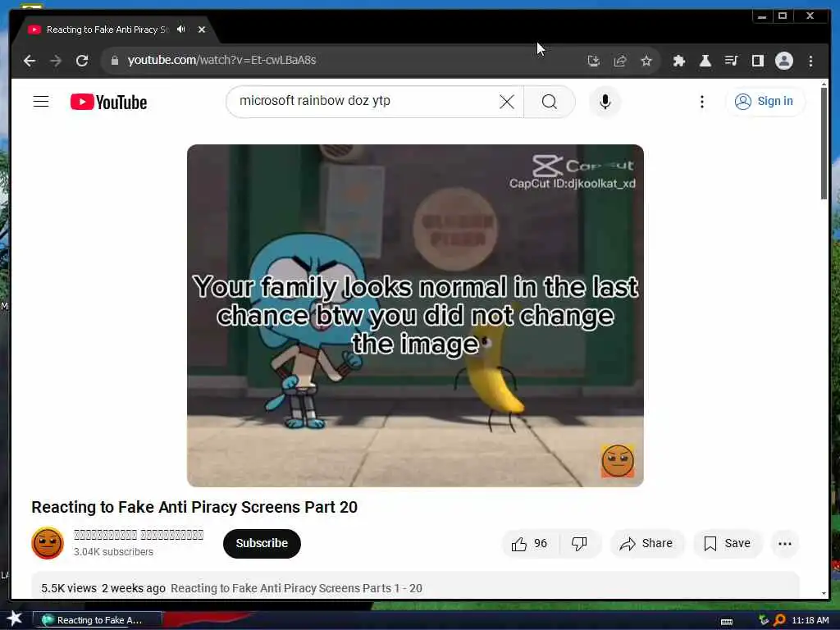Open the Chrome Labs flask icon
840x630 pixels.
[x=705, y=61]
